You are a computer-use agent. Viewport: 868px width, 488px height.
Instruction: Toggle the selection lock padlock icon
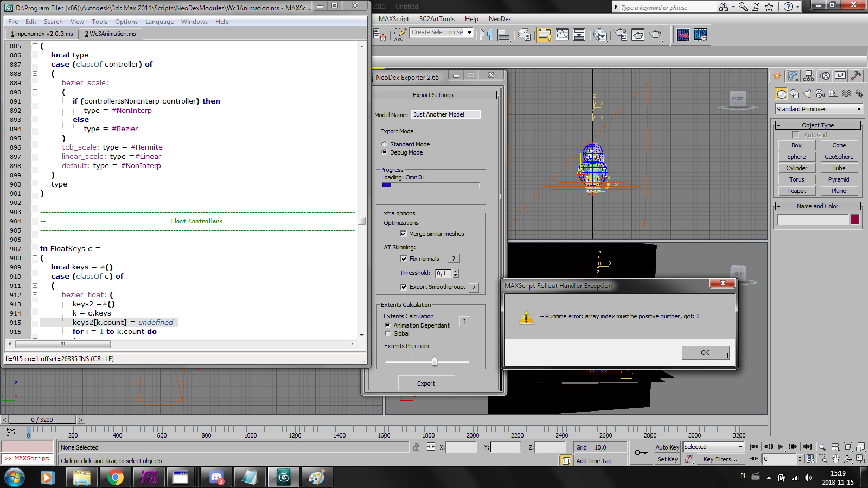click(416, 447)
